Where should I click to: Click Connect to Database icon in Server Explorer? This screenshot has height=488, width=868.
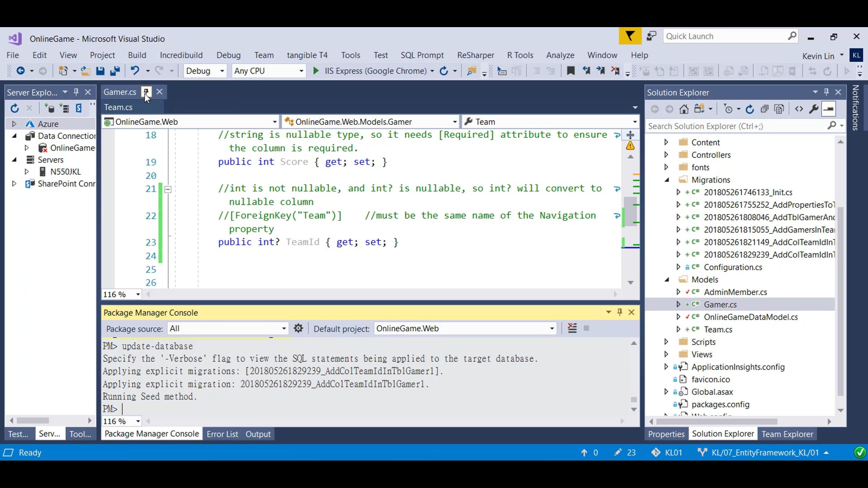pyautogui.click(x=49, y=108)
